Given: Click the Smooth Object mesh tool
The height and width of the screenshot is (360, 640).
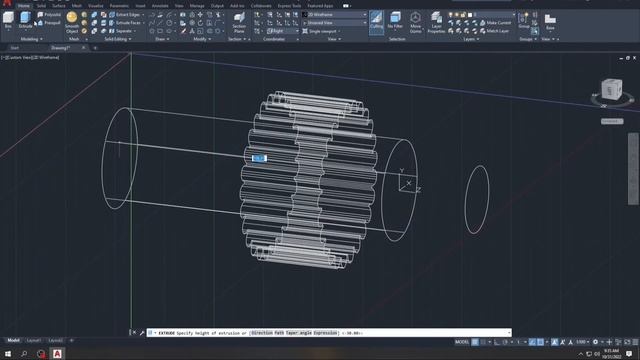Looking at the screenshot, I should tap(72, 22).
